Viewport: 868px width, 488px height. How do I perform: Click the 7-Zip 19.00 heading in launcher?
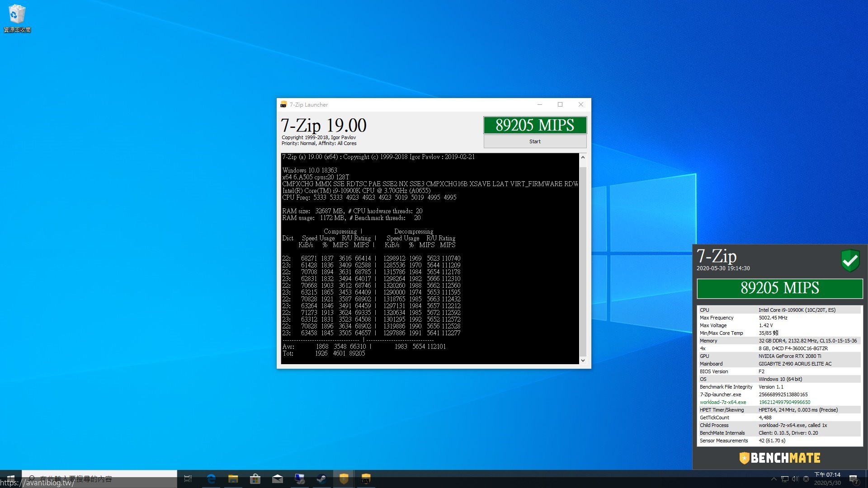pos(324,125)
